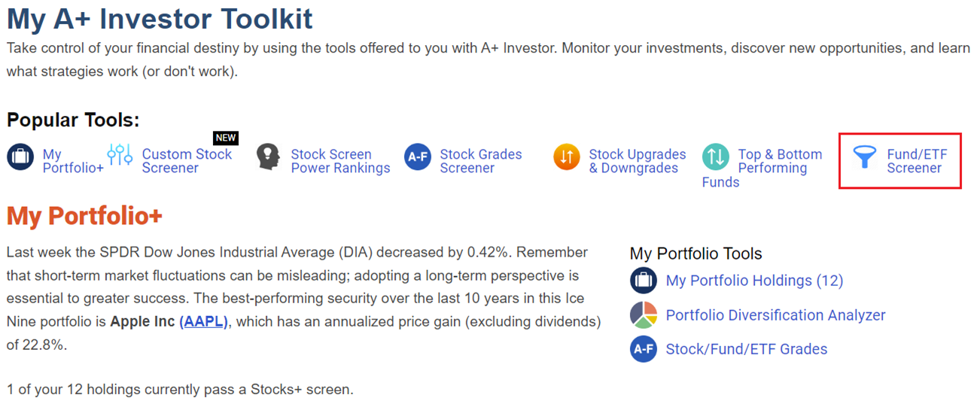Open Top & Bottom Performing Funds
980x410 pixels.
click(x=762, y=168)
